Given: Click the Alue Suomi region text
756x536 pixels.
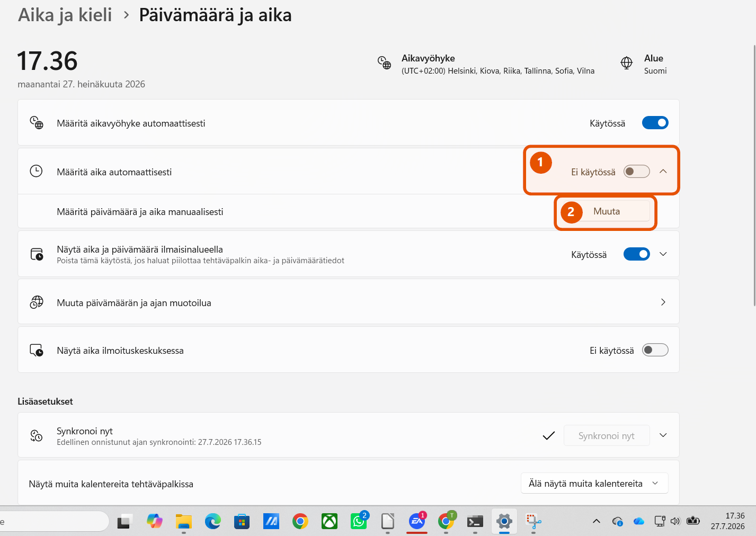Looking at the screenshot, I should pos(655,71).
